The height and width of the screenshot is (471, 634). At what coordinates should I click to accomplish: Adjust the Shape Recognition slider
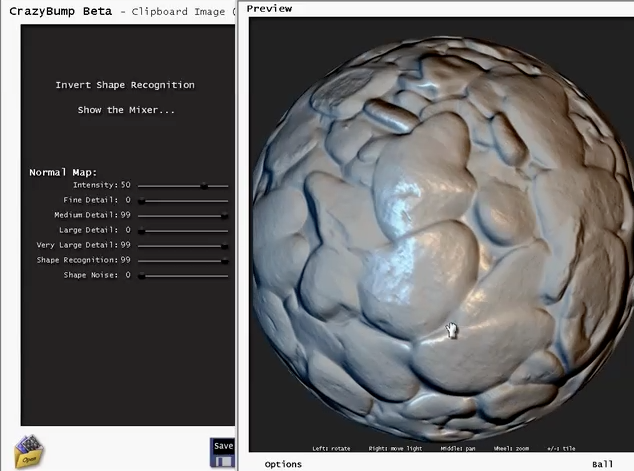coord(183,261)
